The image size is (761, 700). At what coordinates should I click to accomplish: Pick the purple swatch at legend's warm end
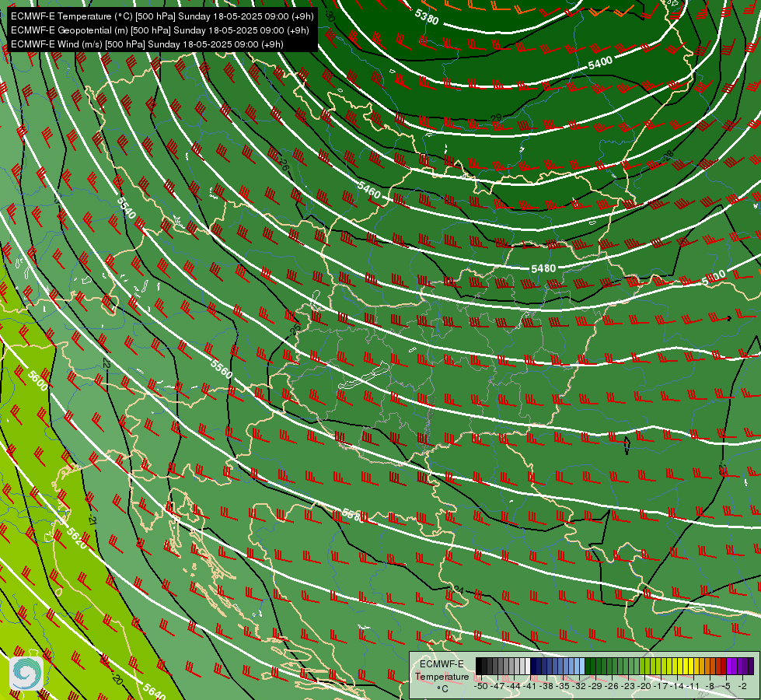[x=752, y=666]
